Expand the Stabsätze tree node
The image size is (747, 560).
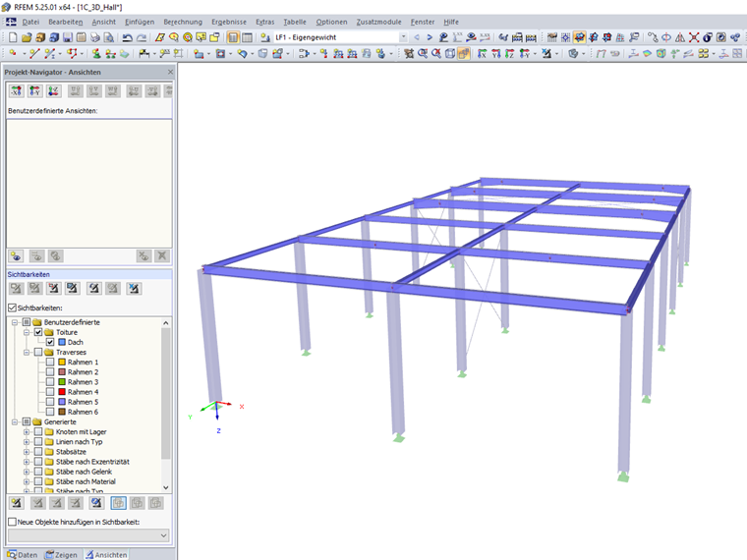[27, 452]
